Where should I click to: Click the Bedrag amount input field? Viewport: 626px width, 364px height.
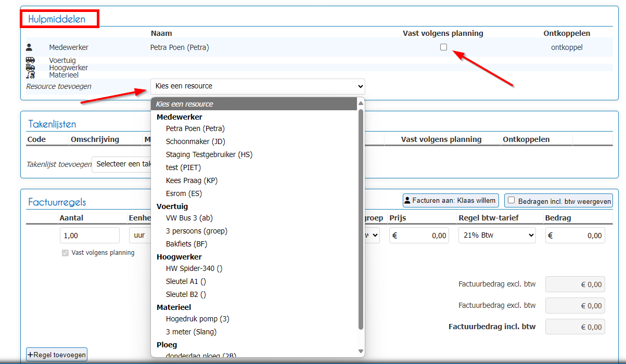(x=575, y=235)
